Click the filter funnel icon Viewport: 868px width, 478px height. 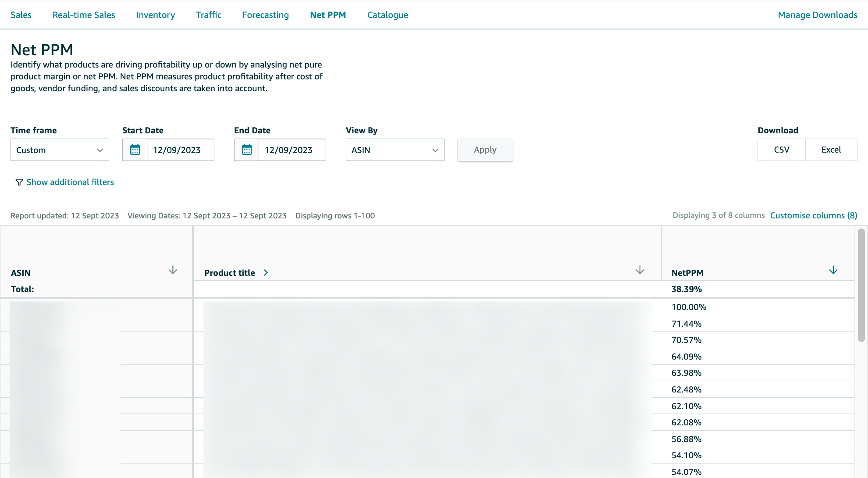click(18, 182)
